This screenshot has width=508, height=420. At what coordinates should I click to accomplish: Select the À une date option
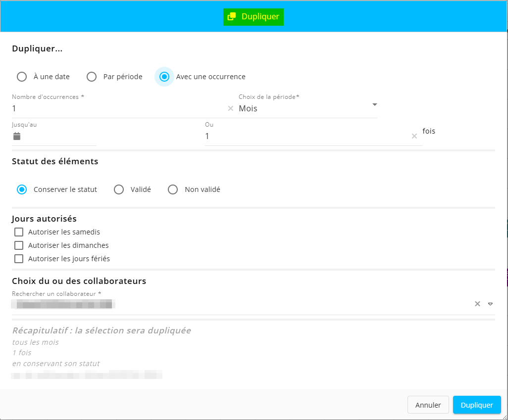[22, 77]
